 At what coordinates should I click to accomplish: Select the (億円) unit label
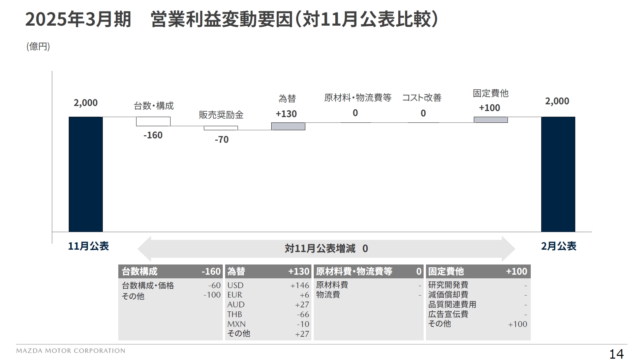click(37, 46)
